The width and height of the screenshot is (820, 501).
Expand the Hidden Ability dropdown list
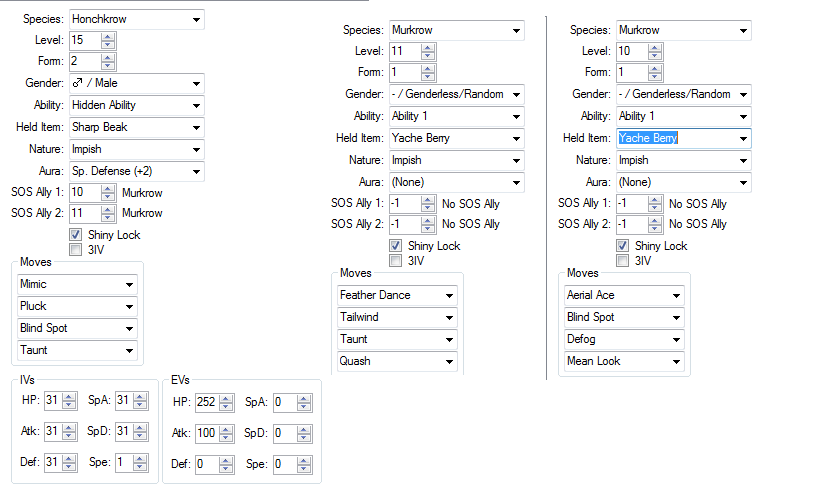[x=195, y=105]
